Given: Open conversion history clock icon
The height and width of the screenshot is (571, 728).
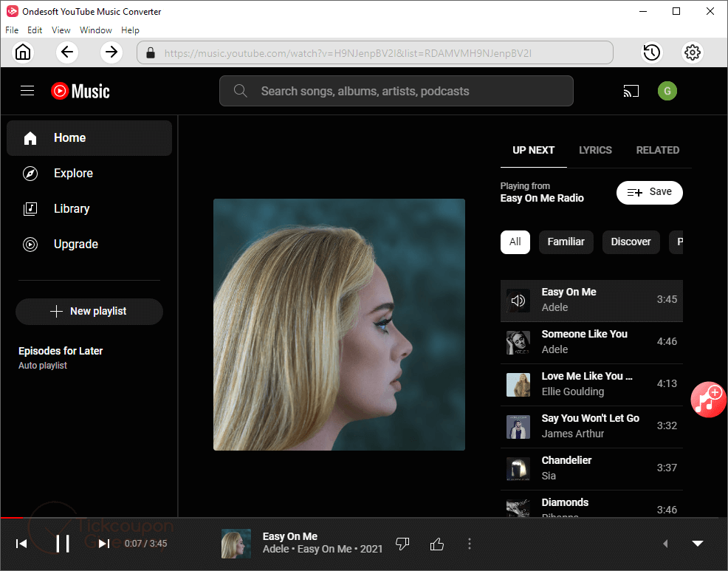Looking at the screenshot, I should click(x=651, y=52).
